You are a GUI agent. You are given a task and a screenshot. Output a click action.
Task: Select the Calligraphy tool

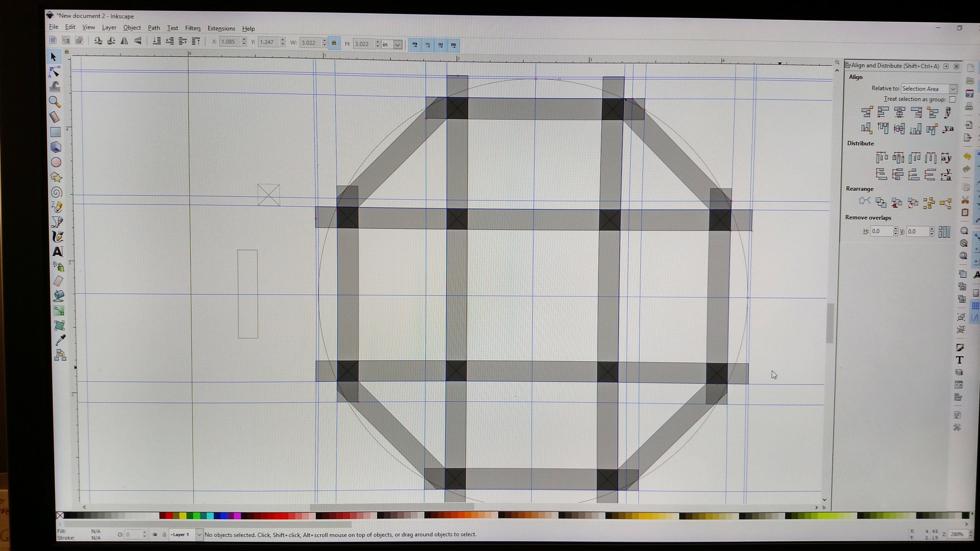point(58,236)
